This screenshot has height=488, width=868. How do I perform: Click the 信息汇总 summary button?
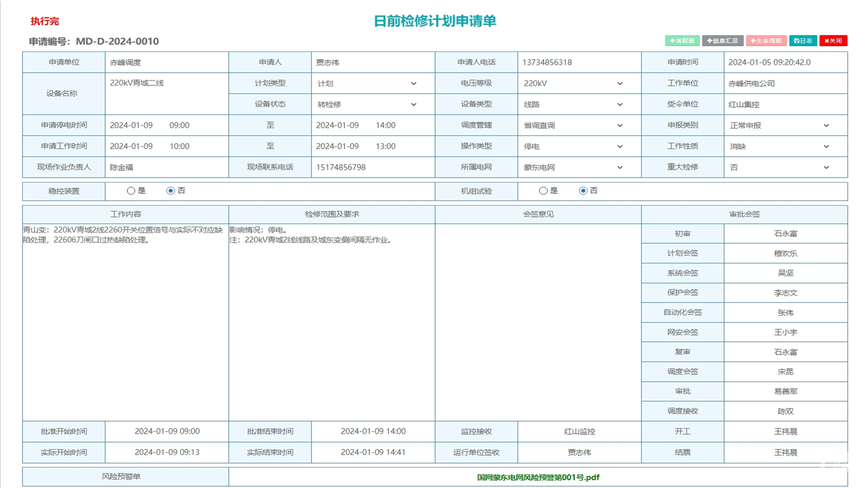pos(722,41)
